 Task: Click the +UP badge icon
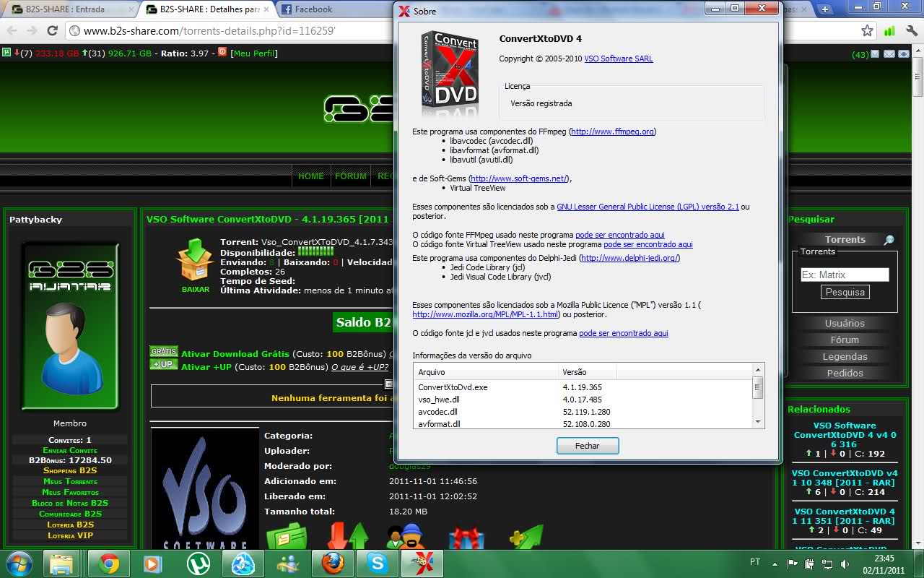tap(164, 364)
